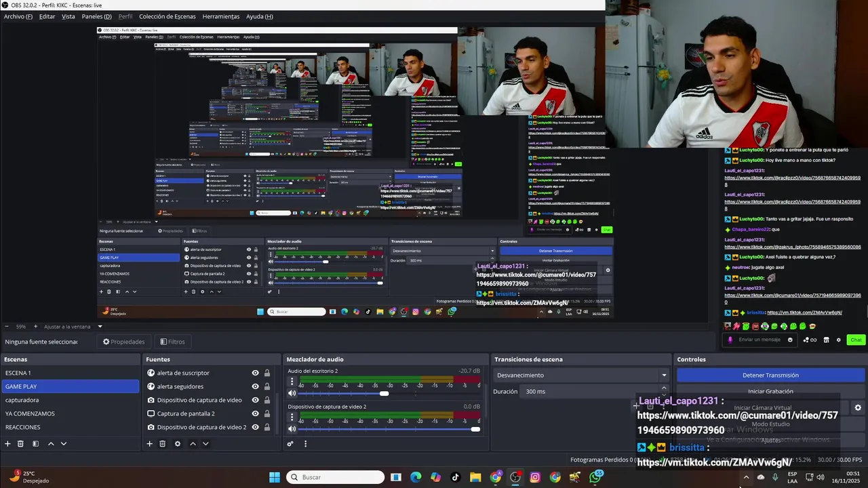The height and width of the screenshot is (488, 868).
Task: Move scene down with the arrow icon
Action: (x=64, y=444)
